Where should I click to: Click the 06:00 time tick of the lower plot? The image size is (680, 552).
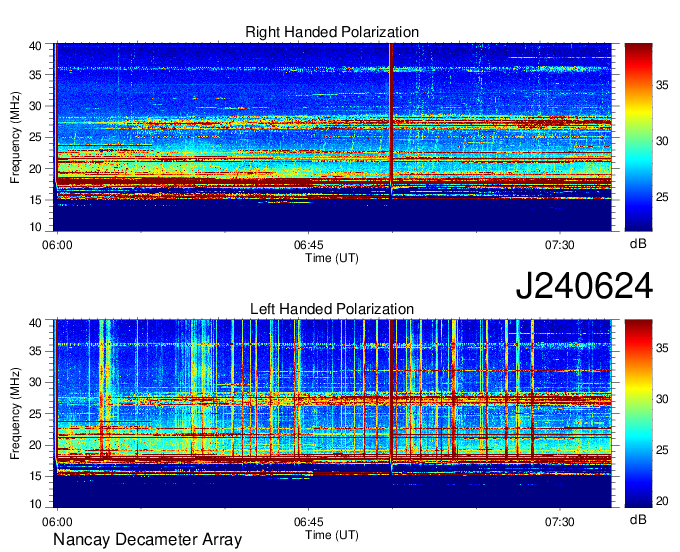pyautogui.click(x=57, y=522)
